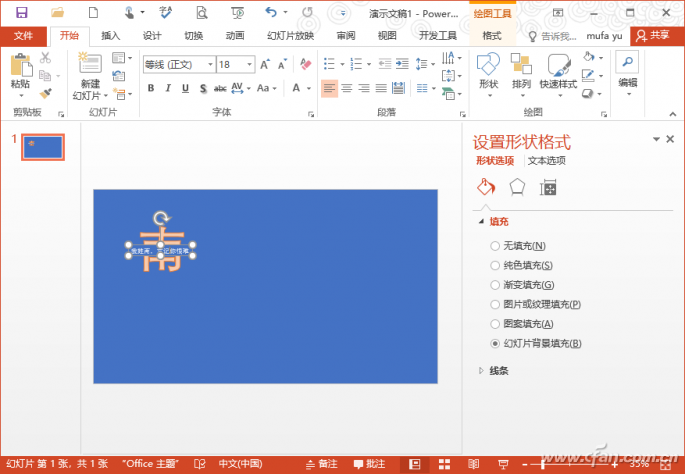Image resolution: width=685 pixels, height=474 pixels.
Task: Align text right
Action: tap(363, 89)
